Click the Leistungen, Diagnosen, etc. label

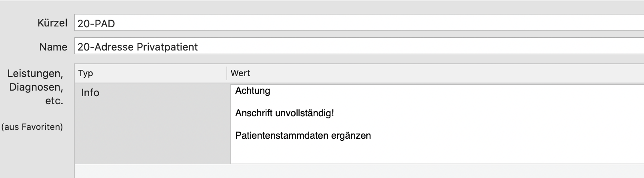pyautogui.click(x=35, y=87)
